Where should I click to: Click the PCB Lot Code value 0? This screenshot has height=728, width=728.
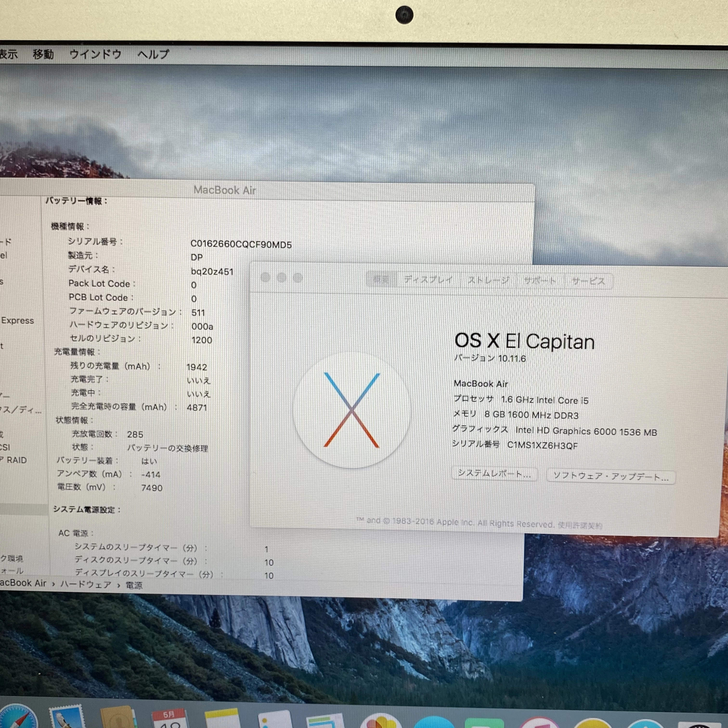pyautogui.click(x=194, y=299)
